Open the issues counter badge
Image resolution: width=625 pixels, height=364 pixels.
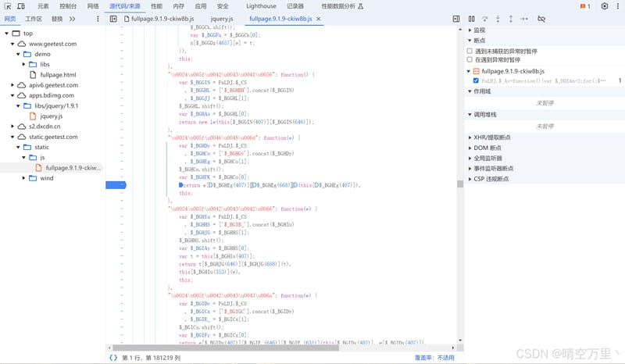585,6
